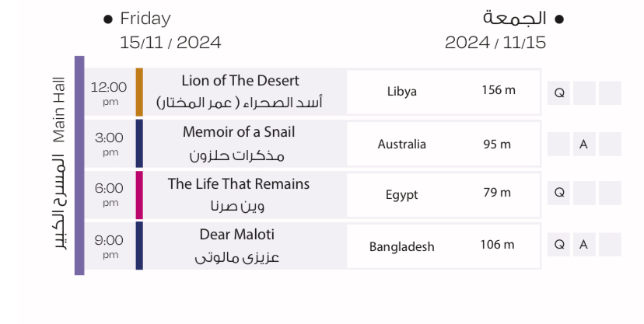Select the 9:00 pm time slot

(x=109, y=246)
